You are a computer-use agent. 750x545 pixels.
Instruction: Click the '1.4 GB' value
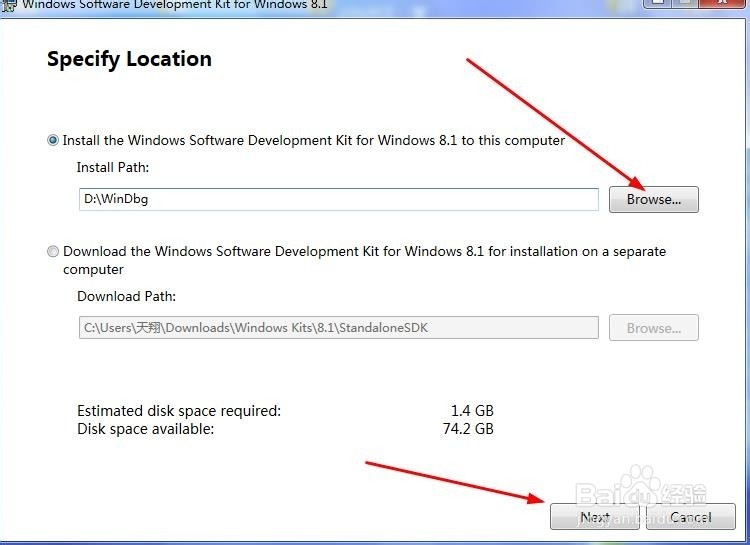(x=472, y=411)
